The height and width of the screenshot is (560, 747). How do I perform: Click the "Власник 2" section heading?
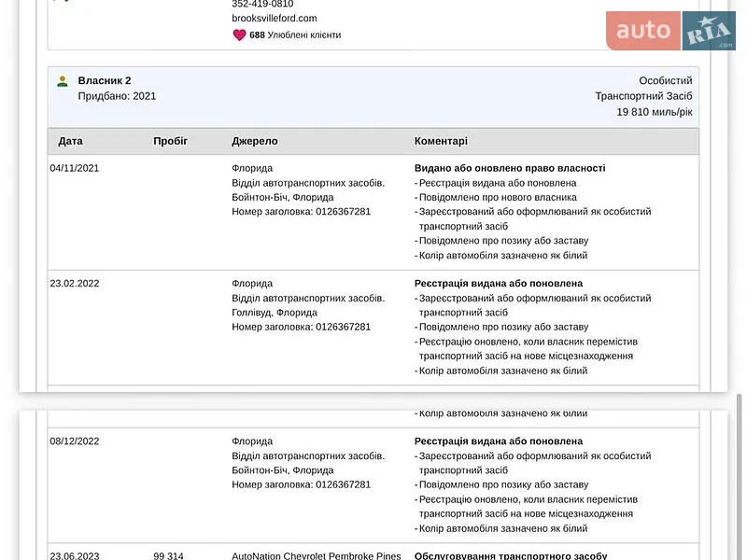[105, 80]
